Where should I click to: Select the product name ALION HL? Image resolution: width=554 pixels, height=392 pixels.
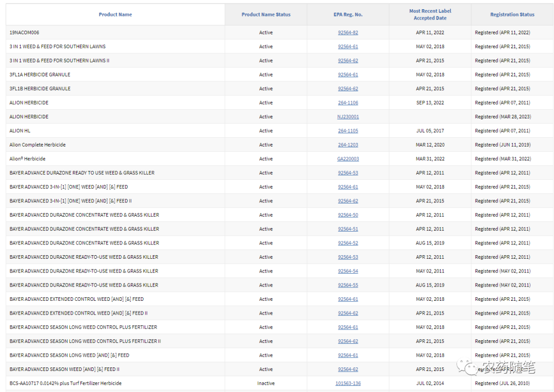click(20, 131)
